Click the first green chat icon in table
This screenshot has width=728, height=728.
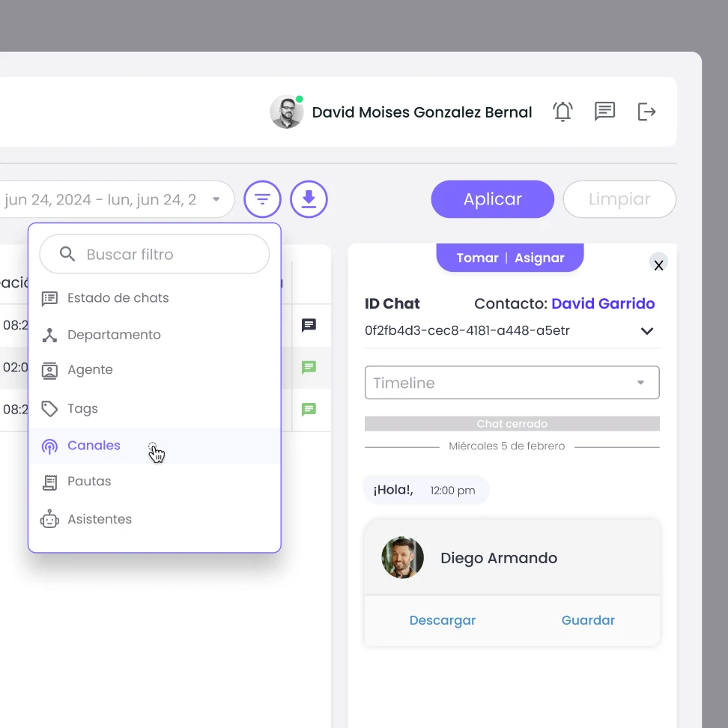tap(309, 368)
